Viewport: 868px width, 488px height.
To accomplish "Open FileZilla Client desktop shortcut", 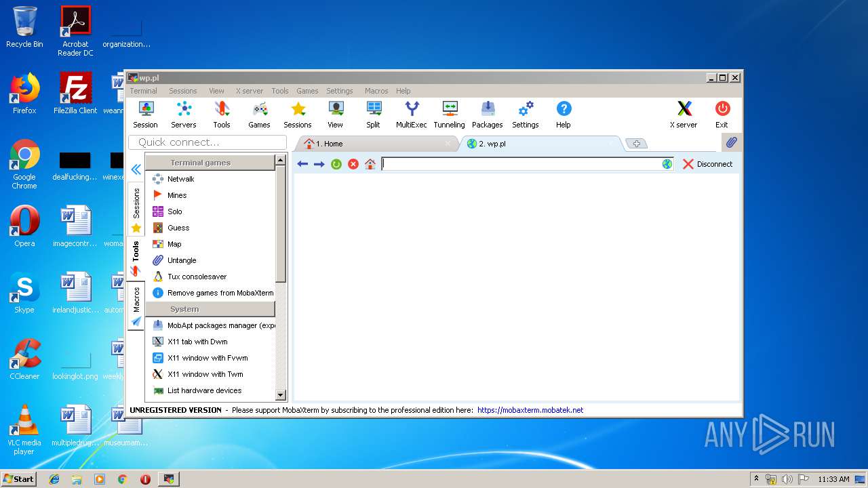I will click(x=75, y=93).
